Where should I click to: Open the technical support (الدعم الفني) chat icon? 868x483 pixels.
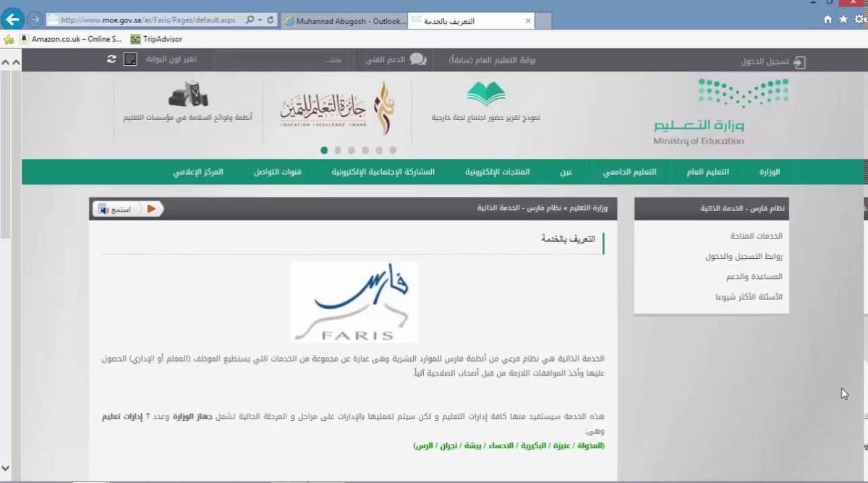click(417, 60)
